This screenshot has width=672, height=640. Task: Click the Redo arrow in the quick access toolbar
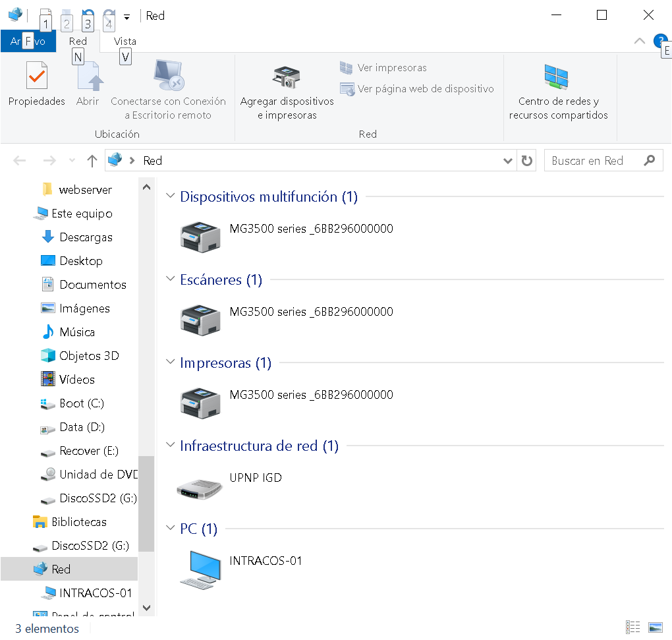coord(109,16)
